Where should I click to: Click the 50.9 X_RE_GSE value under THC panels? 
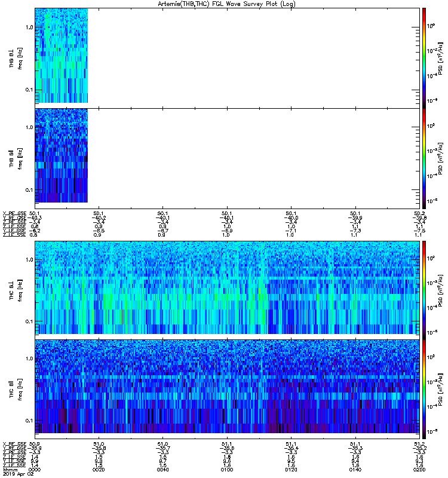point(34,444)
